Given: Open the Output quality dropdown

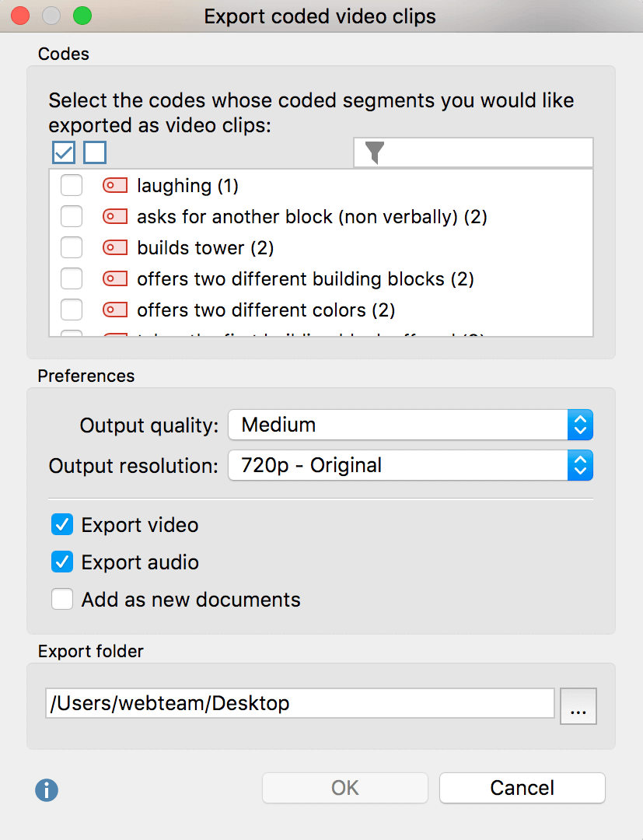Looking at the screenshot, I should point(411,425).
